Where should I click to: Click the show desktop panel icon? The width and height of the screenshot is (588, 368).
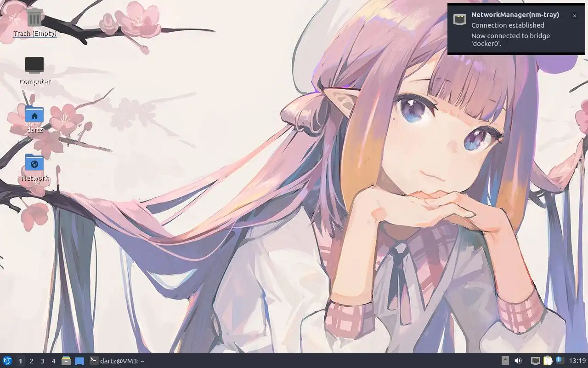click(79, 361)
